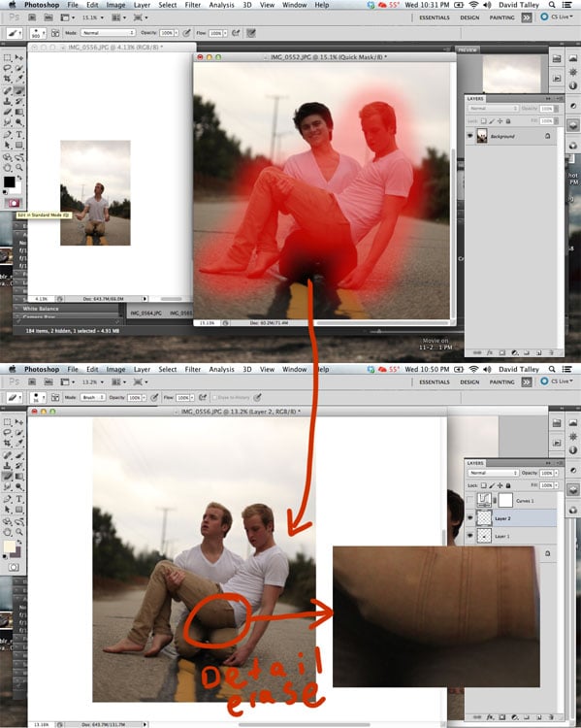Image resolution: width=581 pixels, height=728 pixels.
Task: Click the cream foreground color swatch
Action: pos(9,546)
